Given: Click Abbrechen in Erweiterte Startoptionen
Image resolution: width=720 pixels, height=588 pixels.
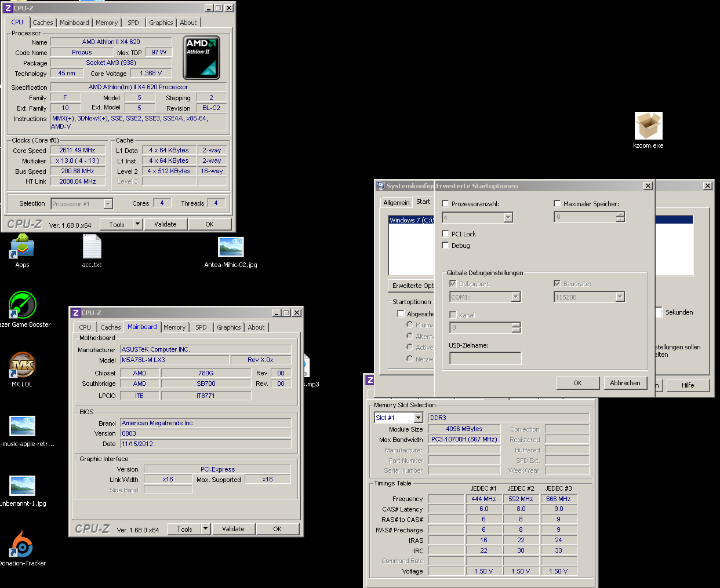Looking at the screenshot, I should tap(625, 383).
